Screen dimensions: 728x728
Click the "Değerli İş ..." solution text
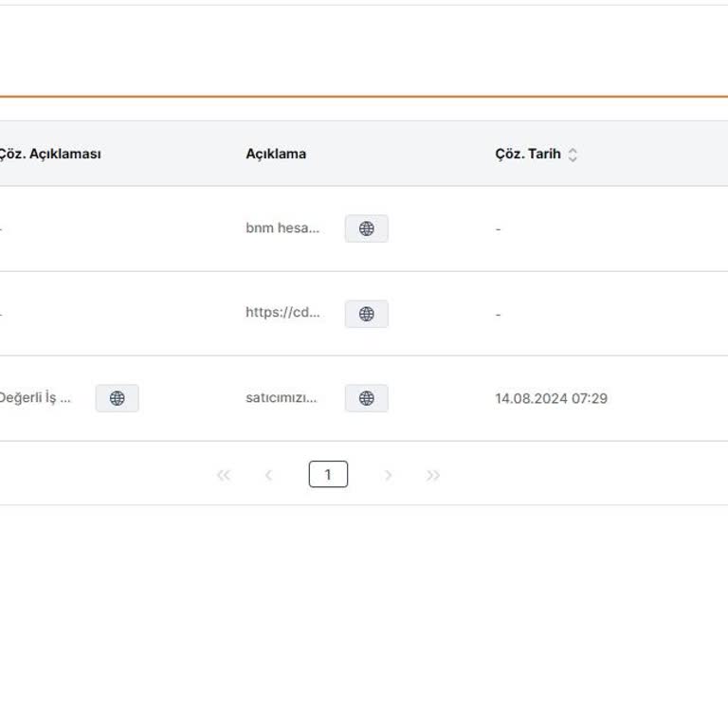tap(35, 398)
